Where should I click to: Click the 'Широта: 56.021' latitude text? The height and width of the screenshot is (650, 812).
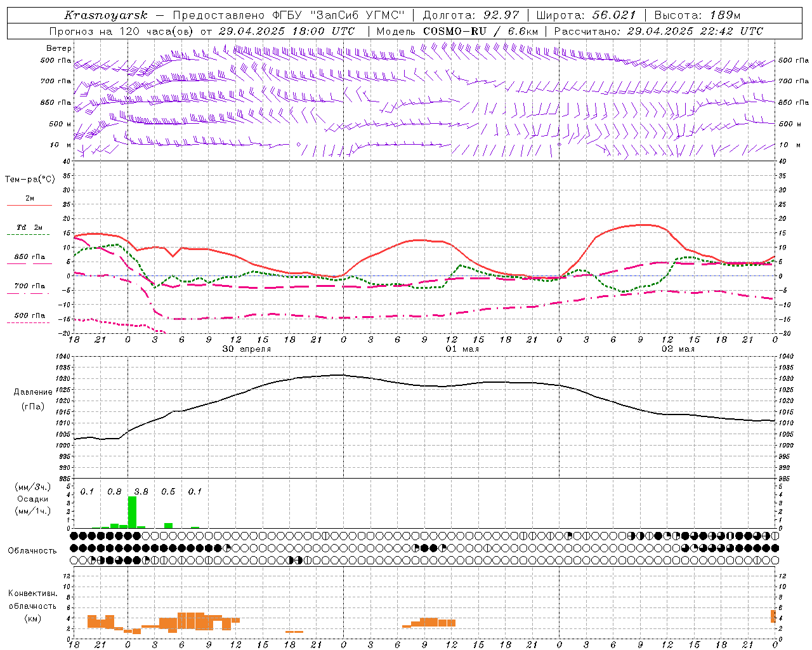point(586,15)
